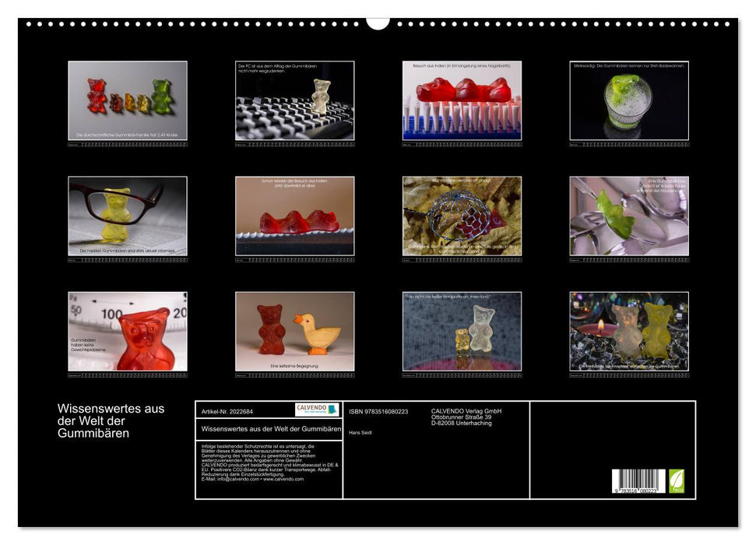Click the large calendar title at bottom left
Screen dimensions: 756x545
coord(100,420)
